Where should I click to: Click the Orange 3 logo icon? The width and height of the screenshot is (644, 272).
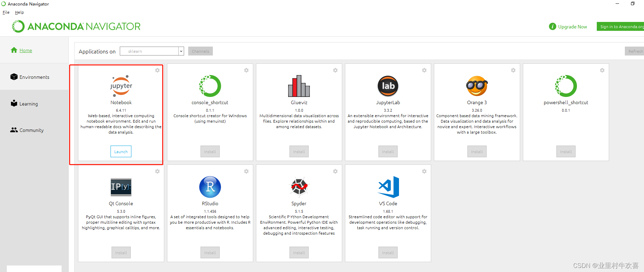point(477,86)
